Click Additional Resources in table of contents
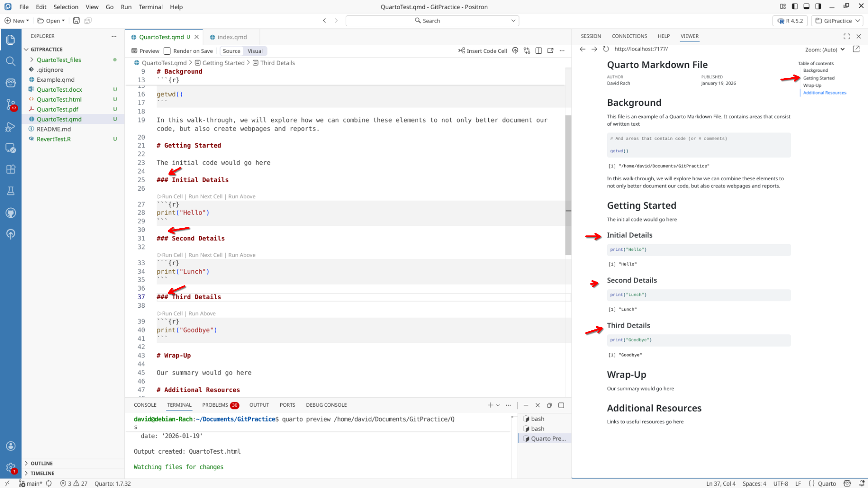 (824, 93)
